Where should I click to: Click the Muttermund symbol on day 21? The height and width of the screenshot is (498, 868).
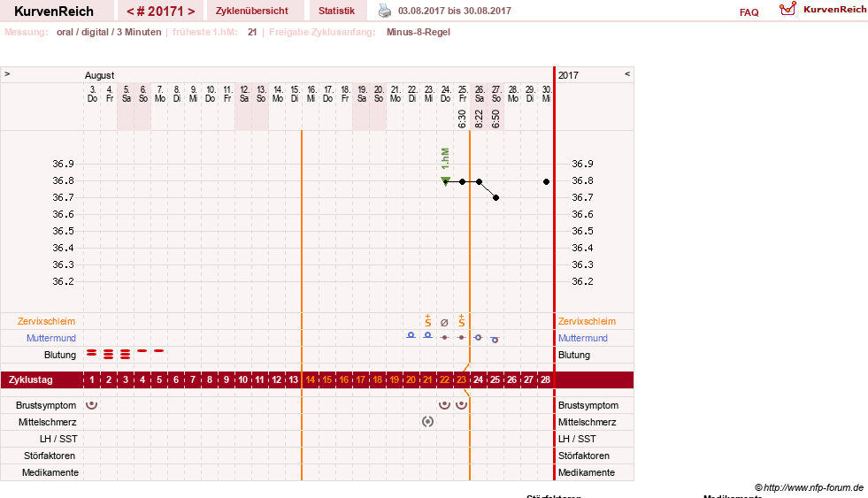pos(428,335)
